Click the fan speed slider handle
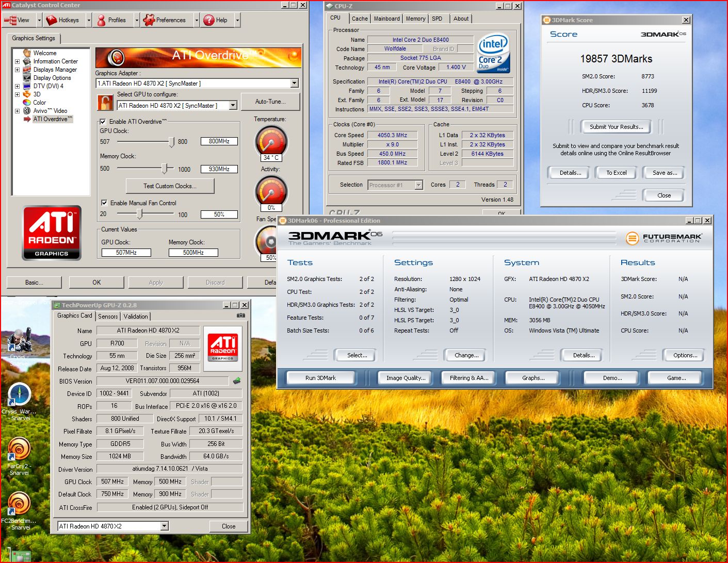The image size is (728, 563). (139, 214)
